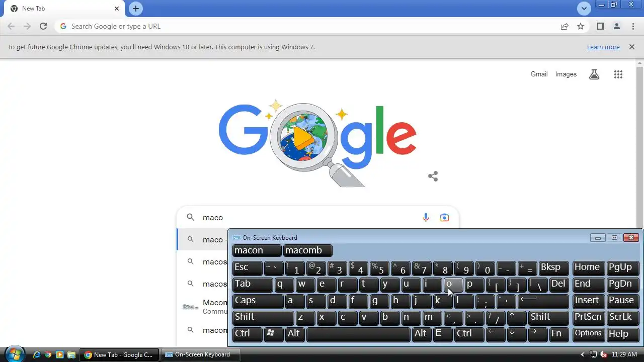The width and height of the screenshot is (644, 362).
Task: Toggle the left Alt key
Action: 295,334
